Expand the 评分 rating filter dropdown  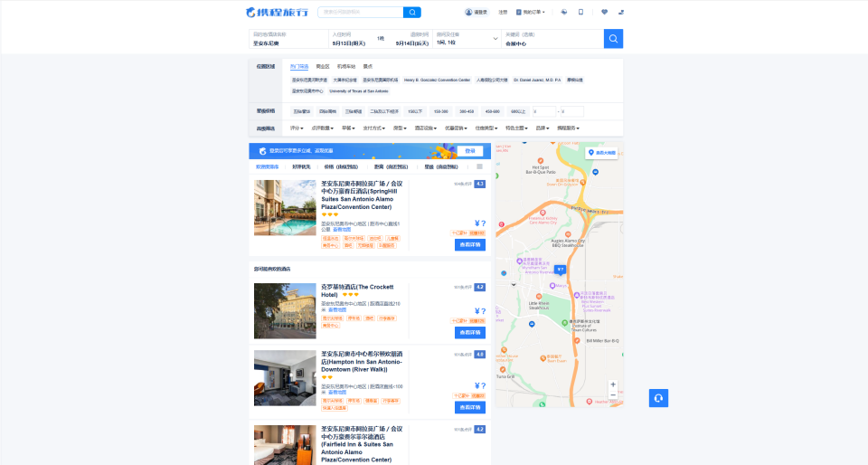point(297,128)
